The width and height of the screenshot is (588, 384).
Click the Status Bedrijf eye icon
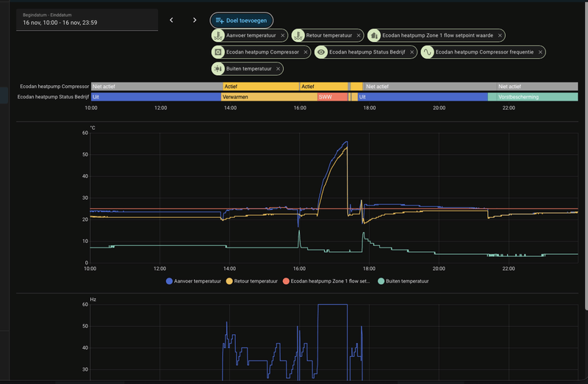click(321, 52)
